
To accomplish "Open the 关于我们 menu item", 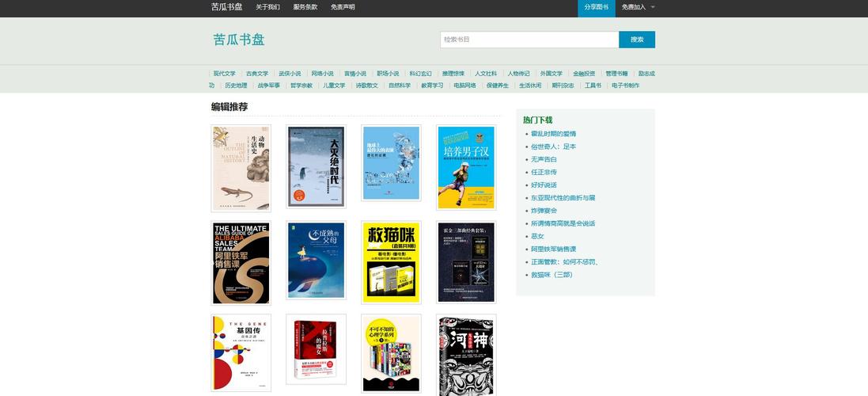I will [267, 7].
